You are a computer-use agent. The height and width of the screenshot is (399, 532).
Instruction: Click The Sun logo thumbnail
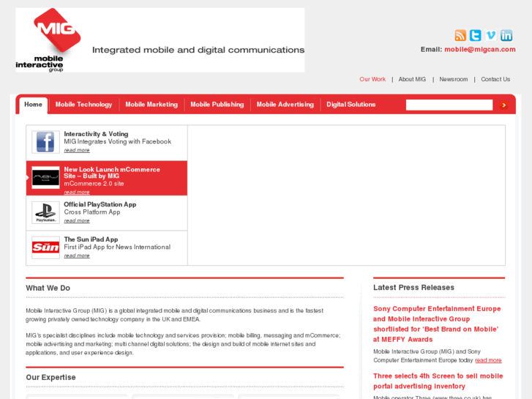45,247
